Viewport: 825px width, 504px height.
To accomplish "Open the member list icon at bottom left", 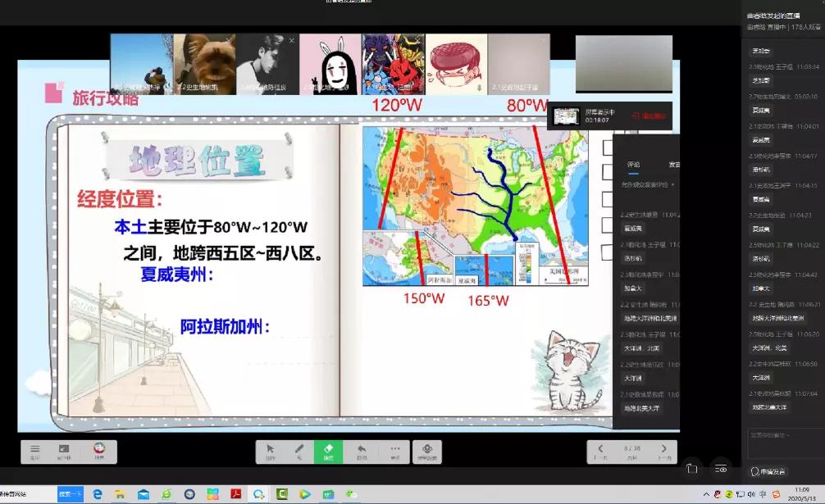I will [34, 451].
